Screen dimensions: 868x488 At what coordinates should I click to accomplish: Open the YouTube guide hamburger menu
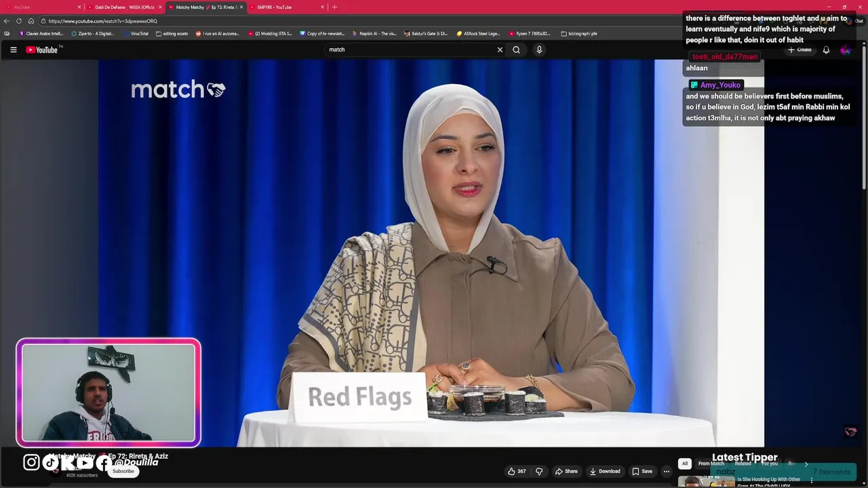click(13, 49)
